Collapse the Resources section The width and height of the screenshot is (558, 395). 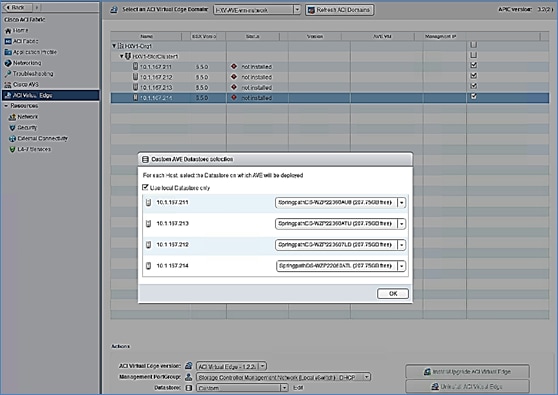click(6, 106)
